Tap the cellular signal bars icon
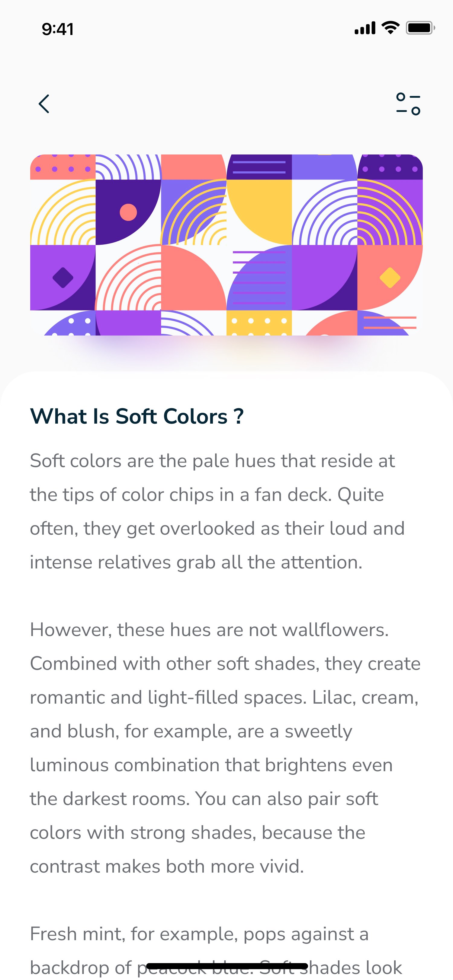Image resolution: width=453 pixels, height=980 pixels. (x=365, y=28)
